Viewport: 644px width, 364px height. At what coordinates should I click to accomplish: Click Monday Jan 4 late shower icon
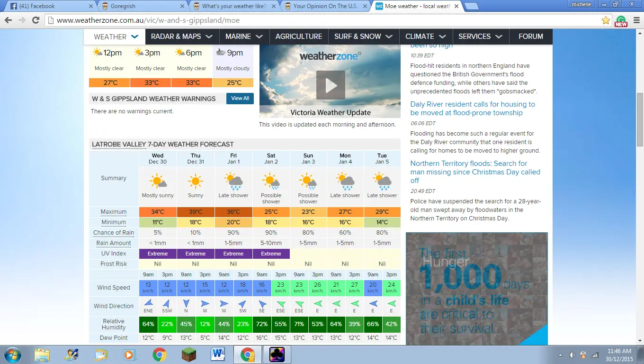(x=345, y=182)
